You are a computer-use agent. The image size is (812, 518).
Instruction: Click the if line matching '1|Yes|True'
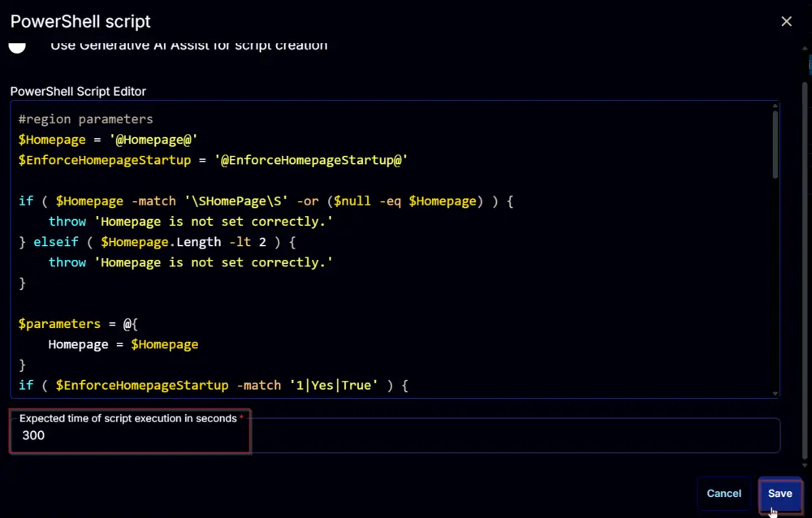pos(214,386)
